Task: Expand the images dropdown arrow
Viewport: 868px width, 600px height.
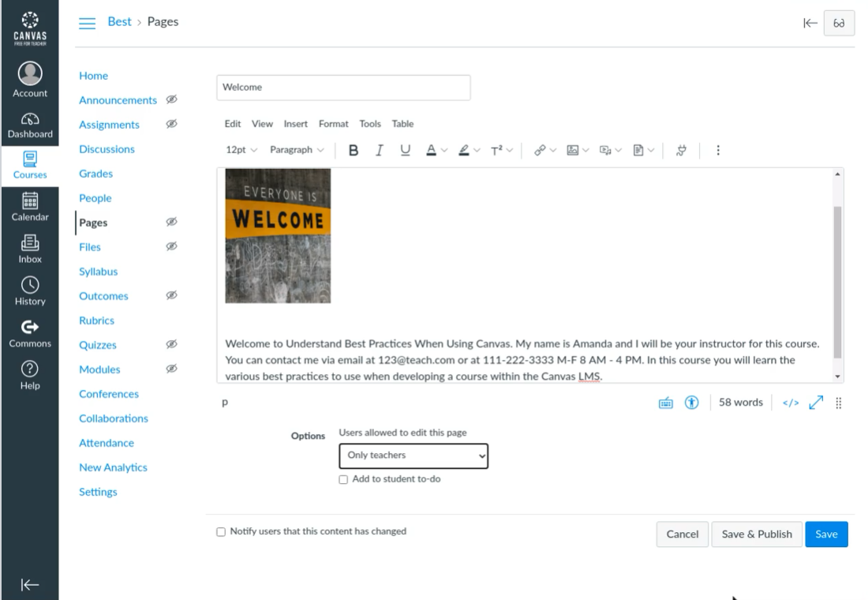Action: point(586,150)
